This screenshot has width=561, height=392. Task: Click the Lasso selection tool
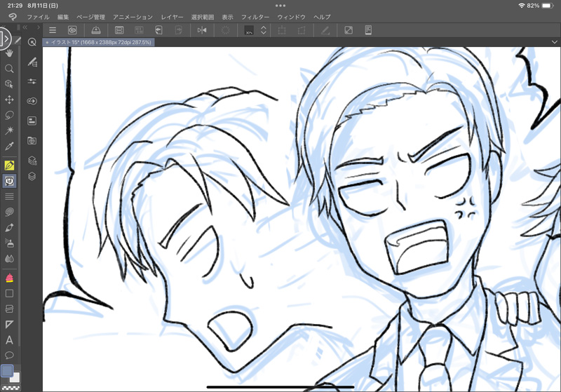coord(10,115)
